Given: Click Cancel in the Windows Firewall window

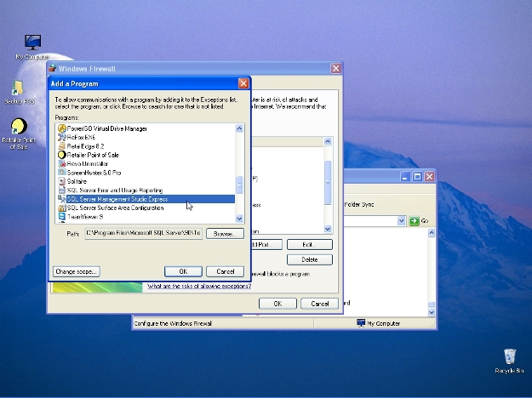Looking at the screenshot, I should coord(319,304).
